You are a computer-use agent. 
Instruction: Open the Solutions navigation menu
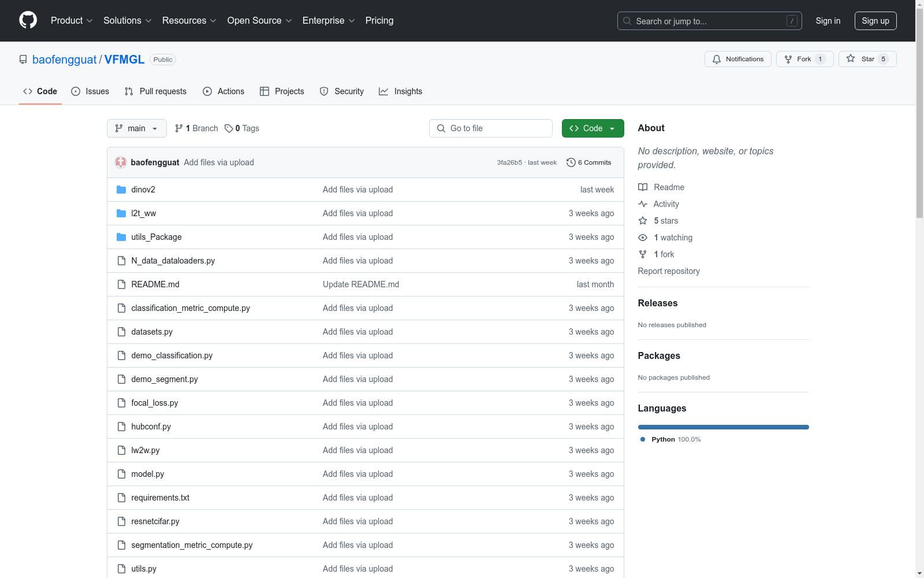click(127, 20)
